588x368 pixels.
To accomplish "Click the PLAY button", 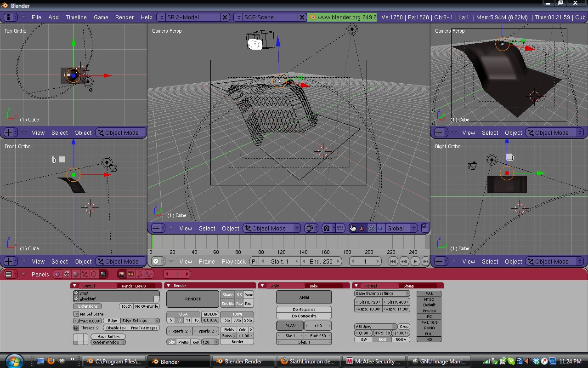I will 290,326.
